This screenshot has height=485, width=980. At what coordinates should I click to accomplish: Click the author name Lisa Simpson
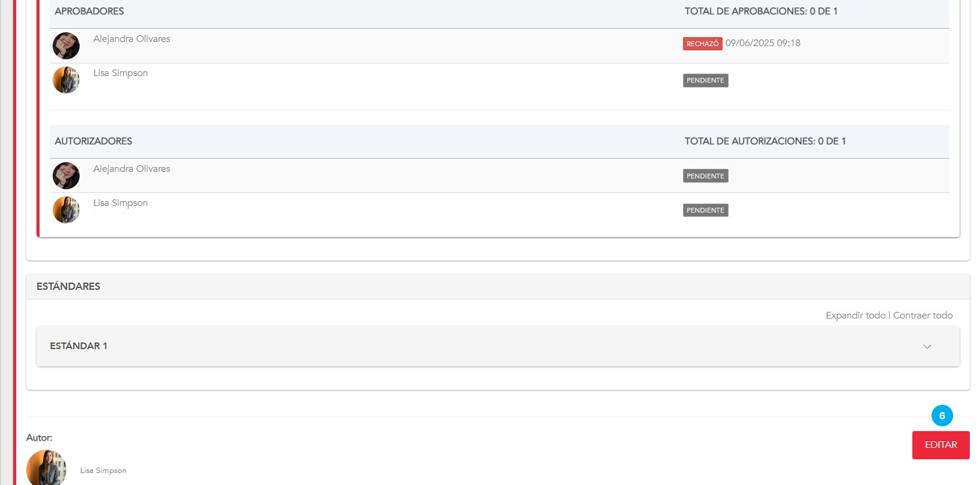[103, 471]
